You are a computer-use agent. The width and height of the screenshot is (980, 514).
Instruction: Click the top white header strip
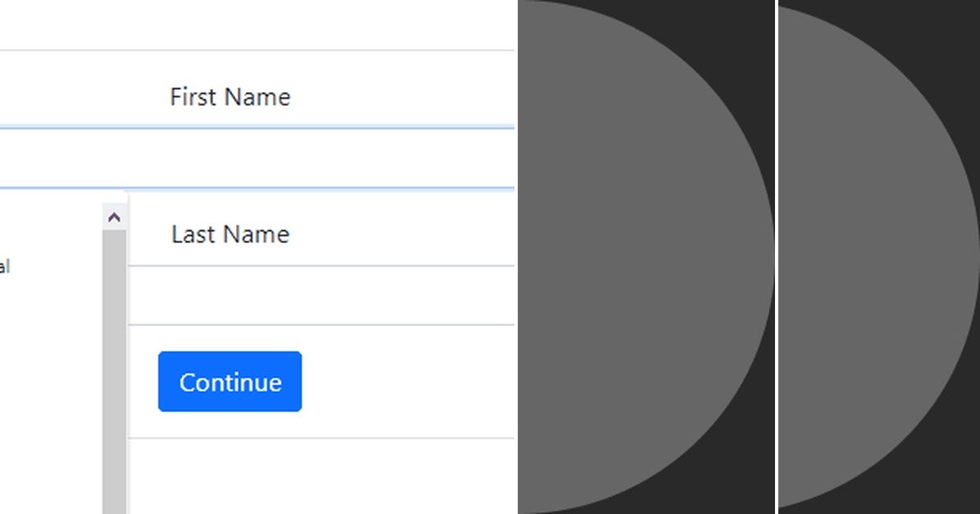(245, 24)
